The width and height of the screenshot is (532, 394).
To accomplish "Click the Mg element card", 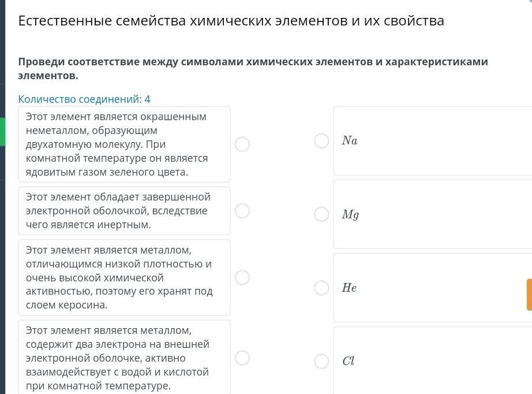I will coord(433,214).
